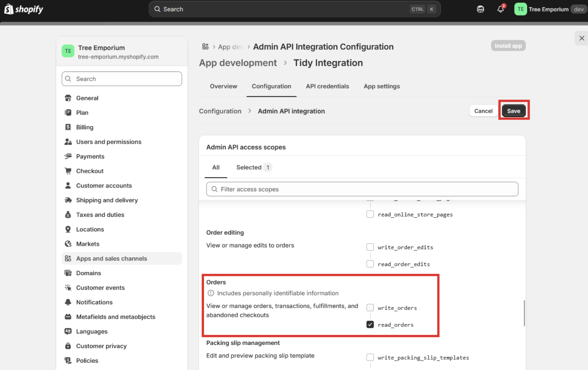The image size is (588, 370).
Task: Enable the write_packing_slip_templates checkbox
Action: [370, 357]
